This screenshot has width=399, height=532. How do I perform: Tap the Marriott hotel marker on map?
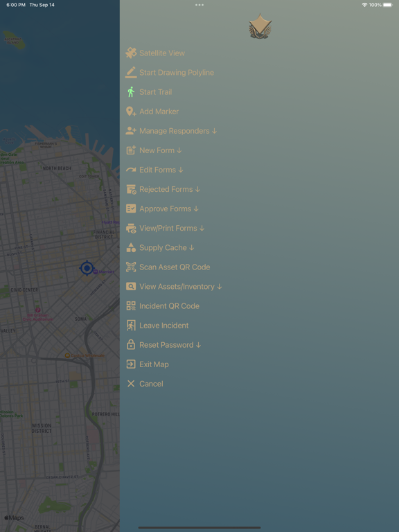96,272
